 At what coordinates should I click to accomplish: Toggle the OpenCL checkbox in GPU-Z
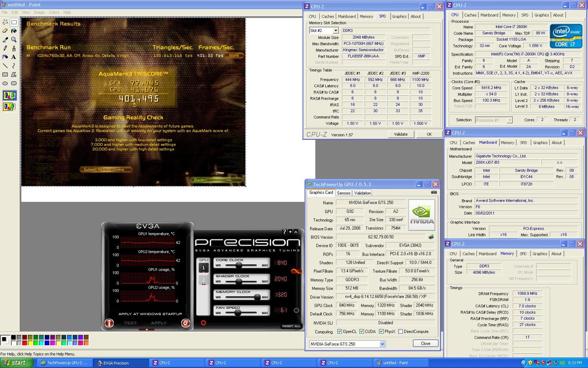[x=340, y=332]
